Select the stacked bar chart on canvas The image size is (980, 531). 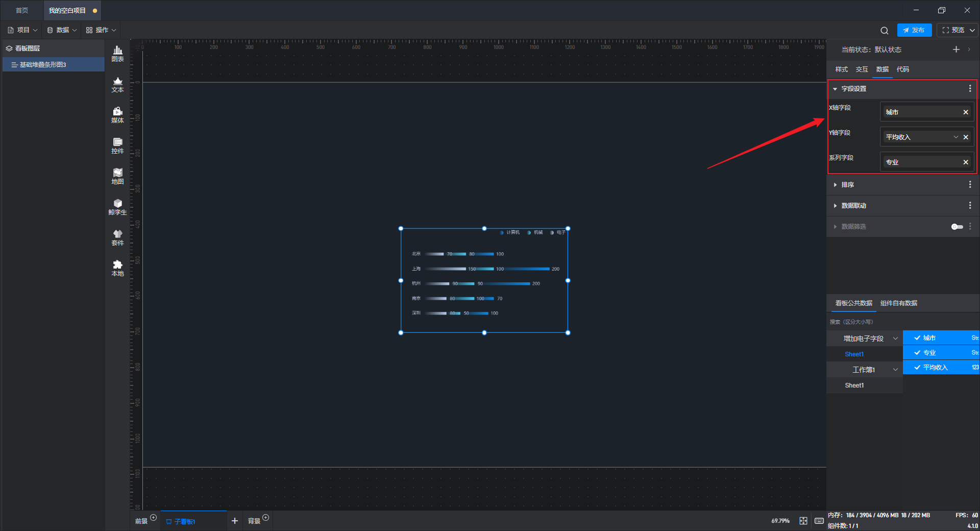point(484,281)
